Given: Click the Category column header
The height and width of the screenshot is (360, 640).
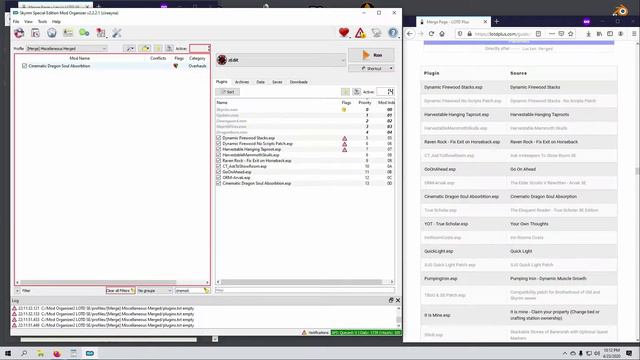Looking at the screenshot, I should click(x=197, y=58).
